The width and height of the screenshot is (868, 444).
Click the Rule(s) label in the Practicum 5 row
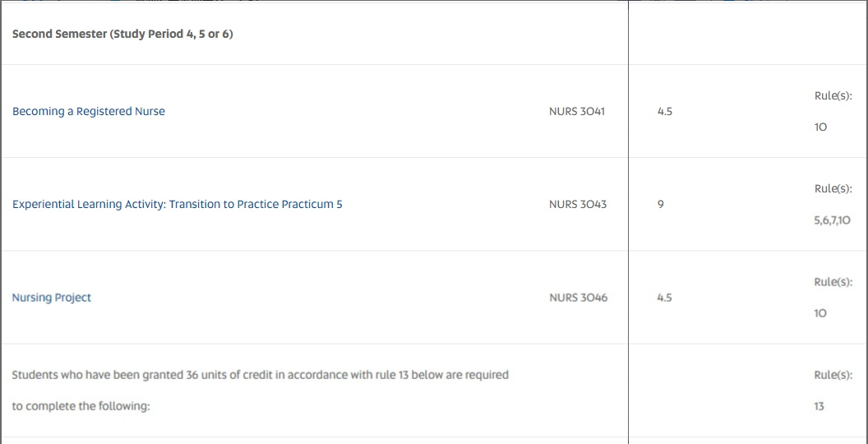pyautogui.click(x=833, y=189)
